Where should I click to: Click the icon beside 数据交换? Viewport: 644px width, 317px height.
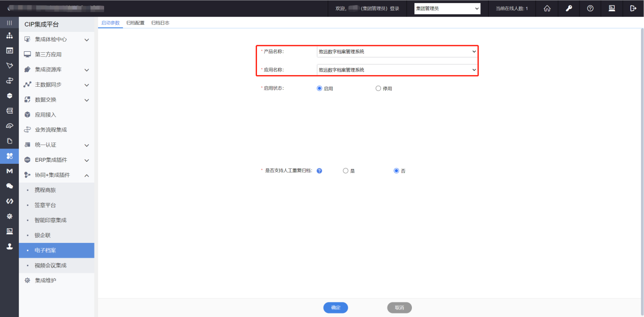coord(27,99)
